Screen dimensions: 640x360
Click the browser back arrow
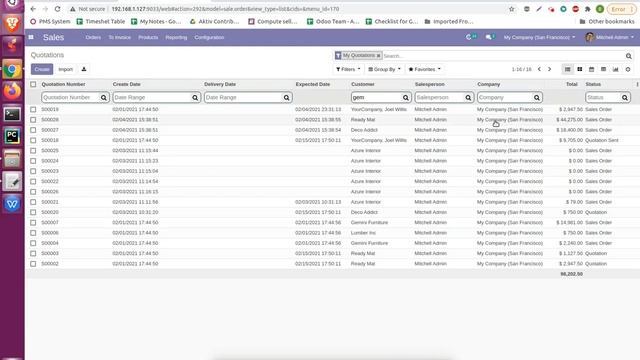(33, 9)
